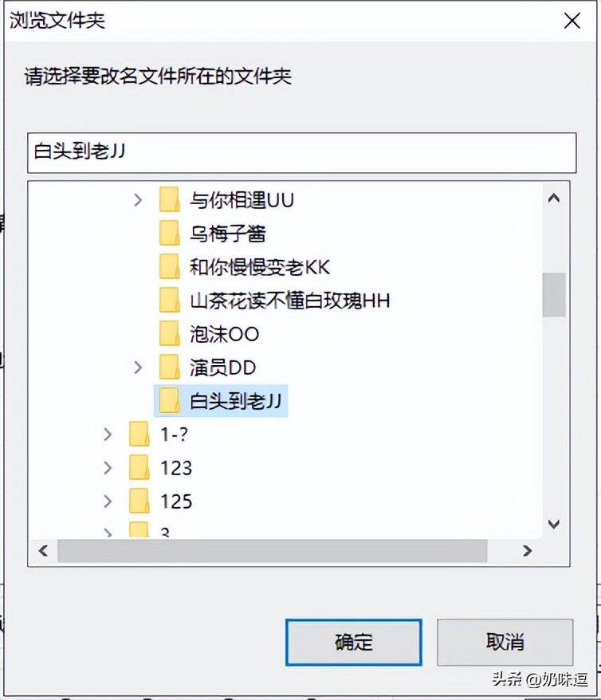Expand the 与你相遇UU folder
The height and width of the screenshot is (700, 601).
[139, 200]
